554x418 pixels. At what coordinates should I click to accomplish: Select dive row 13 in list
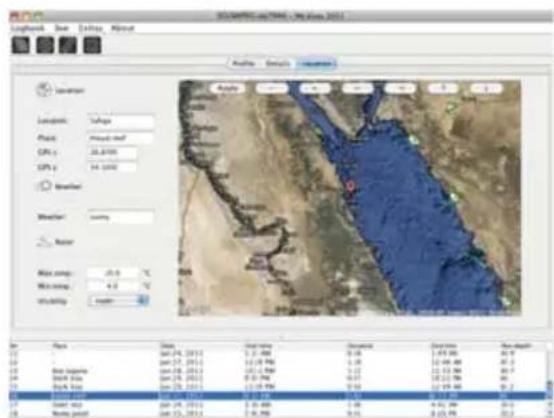pyautogui.click(x=277, y=371)
